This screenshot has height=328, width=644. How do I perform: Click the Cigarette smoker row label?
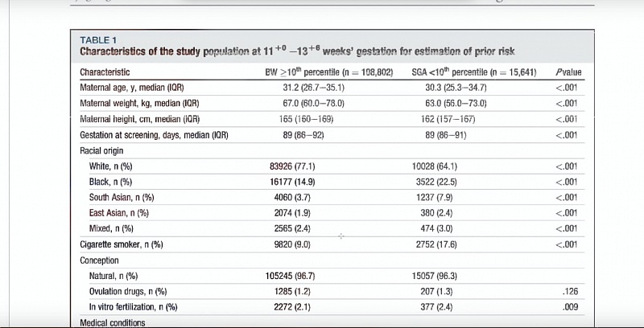[x=122, y=244]
